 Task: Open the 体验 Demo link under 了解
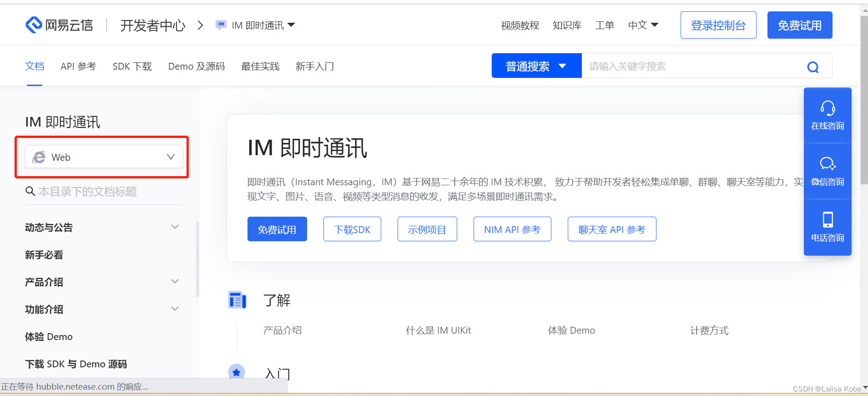(571, 330)
